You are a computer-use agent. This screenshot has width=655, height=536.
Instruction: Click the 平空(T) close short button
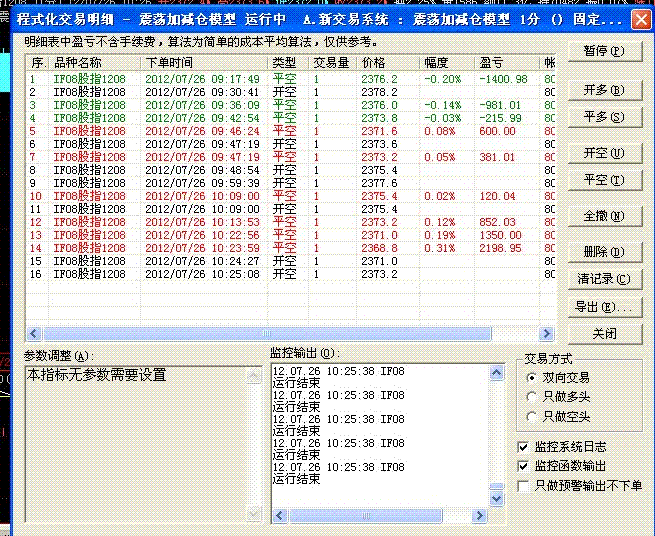pyautogui.click(x=604, y=180)
